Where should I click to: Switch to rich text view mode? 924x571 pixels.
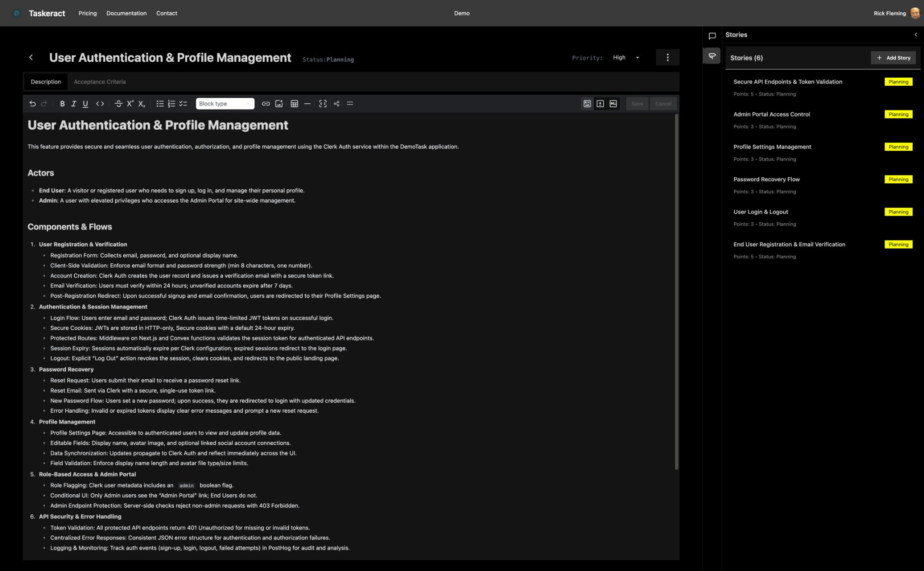[587, 104]
